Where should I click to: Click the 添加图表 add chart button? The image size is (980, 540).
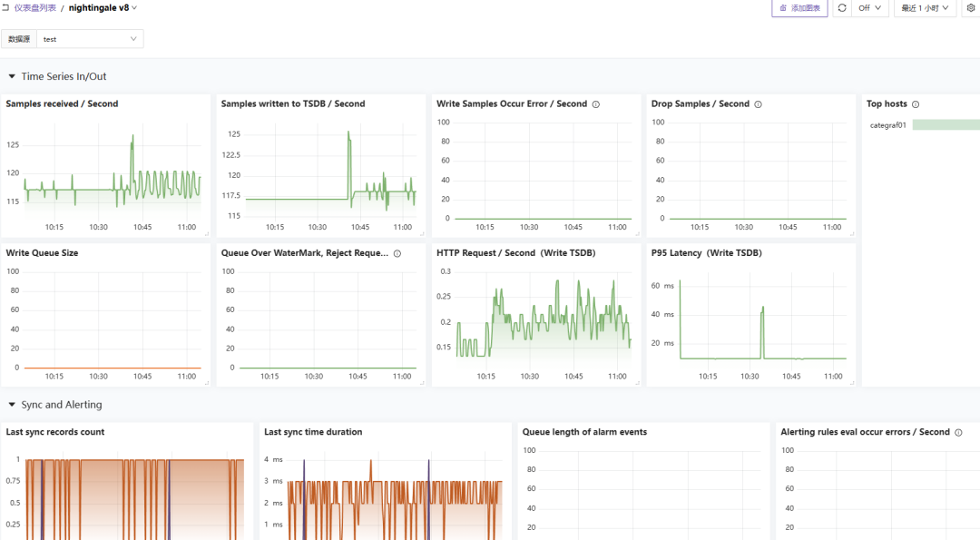[799, 8]
